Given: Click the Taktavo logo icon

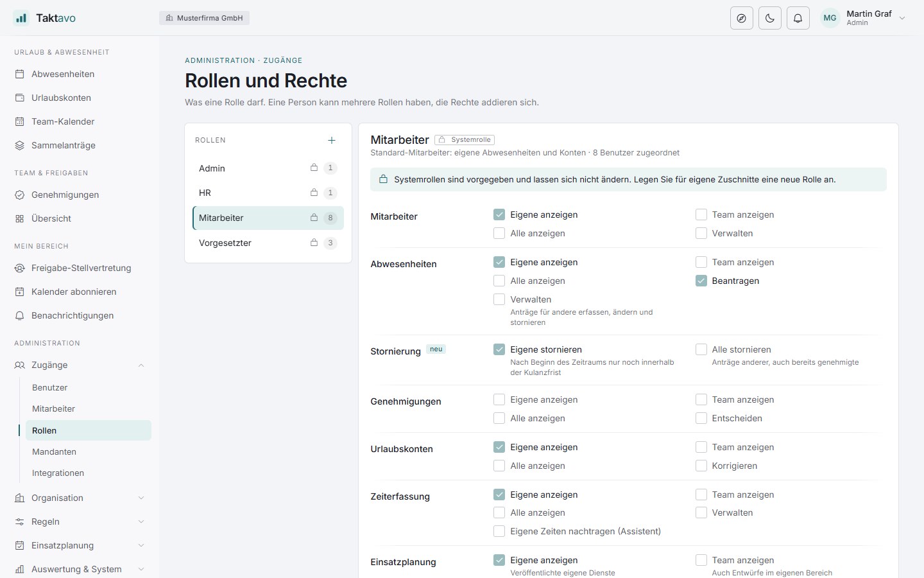Looking at the screenshot, I should (x=21, y=18).
